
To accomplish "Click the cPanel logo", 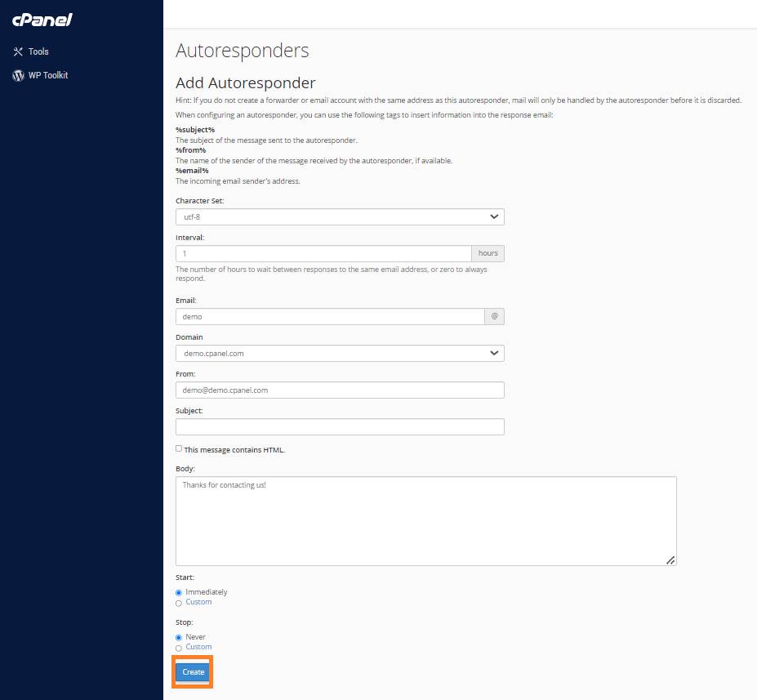I will pyautogui.click(x=42, y=20).
